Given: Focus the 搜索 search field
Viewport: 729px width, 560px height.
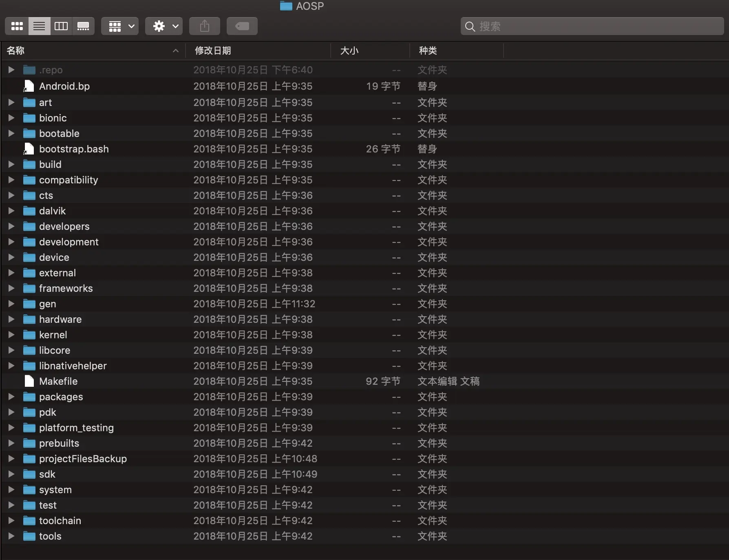Looking at the screenshot, I should [x=592, y=26].
